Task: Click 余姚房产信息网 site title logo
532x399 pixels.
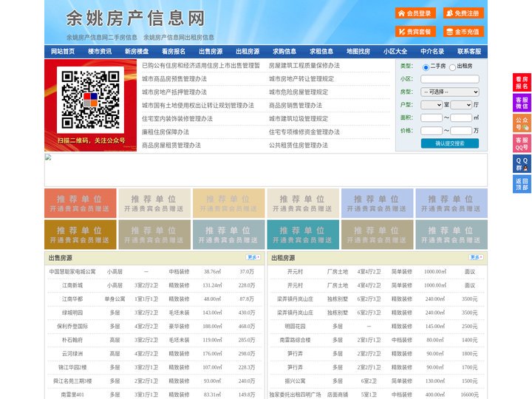Action: point(135,18)
